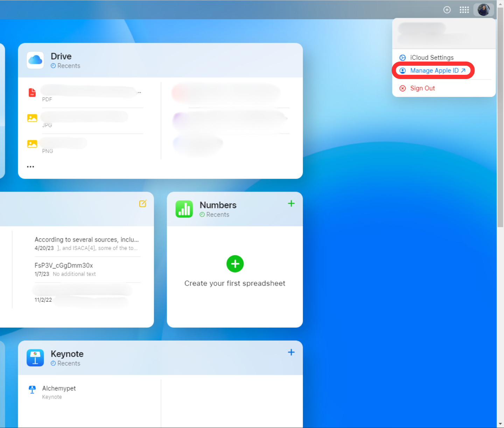
Task: Select Sign Out in the account menu
Action: [417, 88]
